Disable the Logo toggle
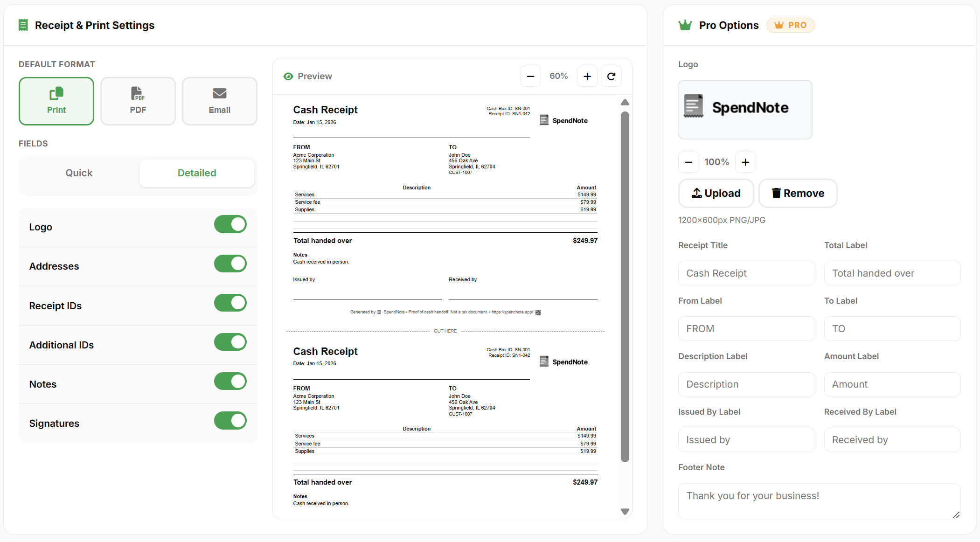Image resolution: width=980 pixels, height=542 pixels. coord(230,224)
